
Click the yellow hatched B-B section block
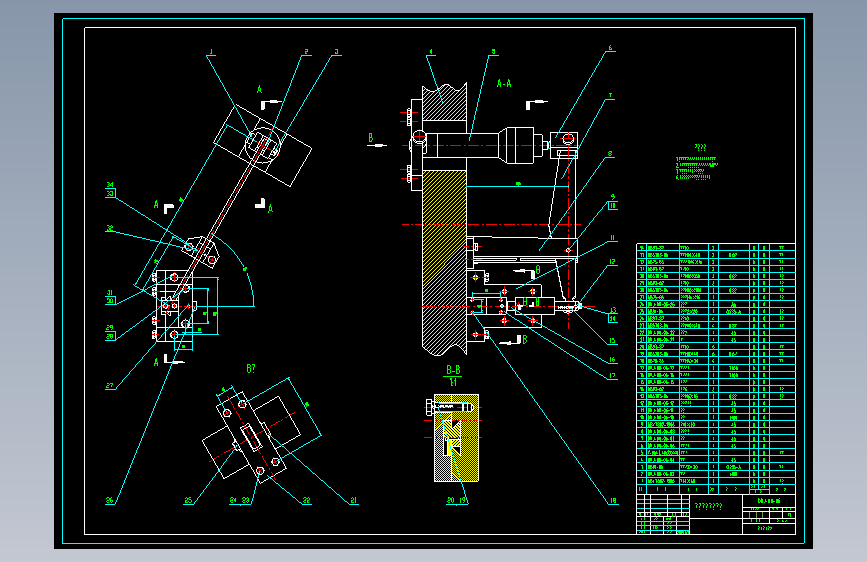pos(456,438)
